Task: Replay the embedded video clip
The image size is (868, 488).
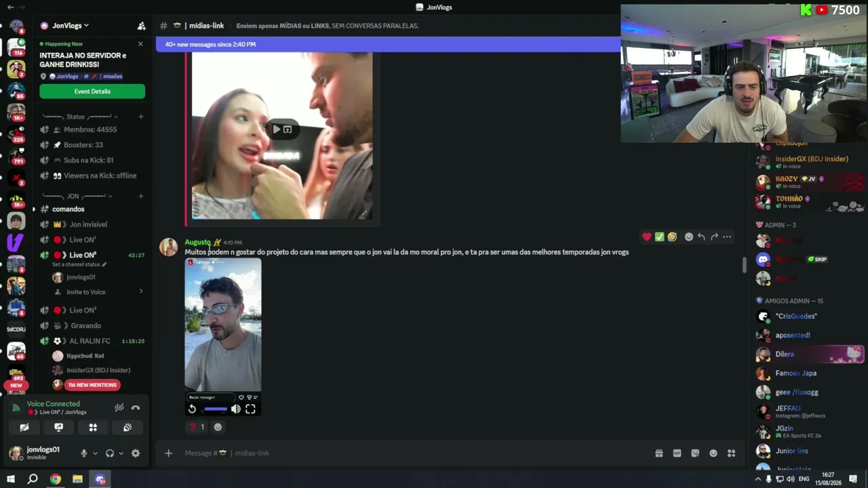Action: (x=192, y=409)
